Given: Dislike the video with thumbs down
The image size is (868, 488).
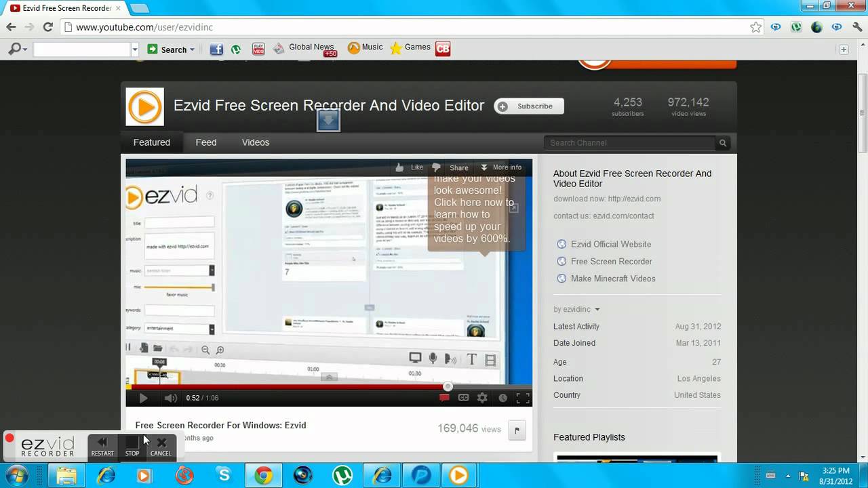Looking at the screenshot, I should (x=436, y=167).
